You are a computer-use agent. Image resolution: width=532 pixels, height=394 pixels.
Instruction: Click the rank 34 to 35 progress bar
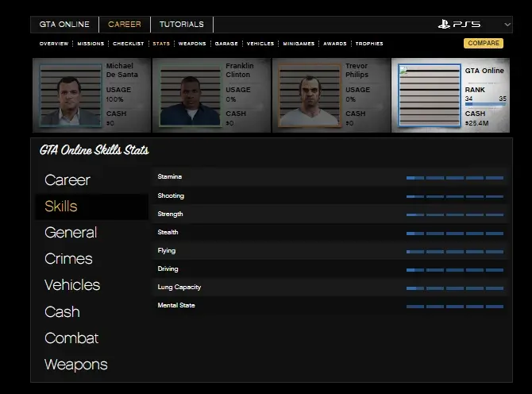click(485, 104)
